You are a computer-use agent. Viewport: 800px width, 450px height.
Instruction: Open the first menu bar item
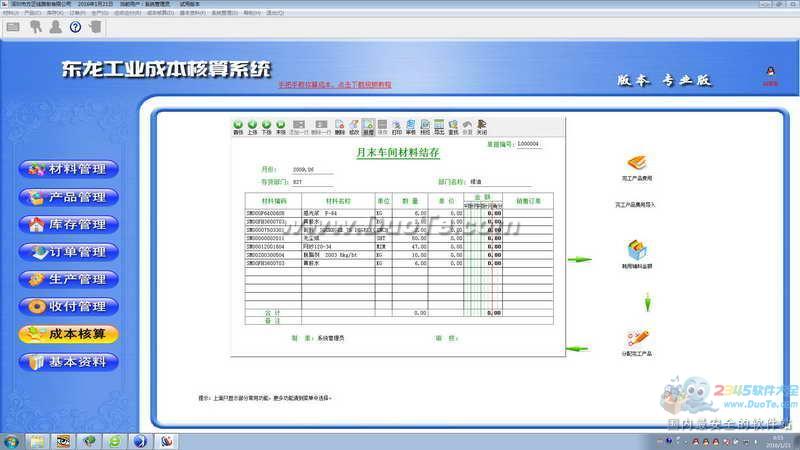coord(11,13)
